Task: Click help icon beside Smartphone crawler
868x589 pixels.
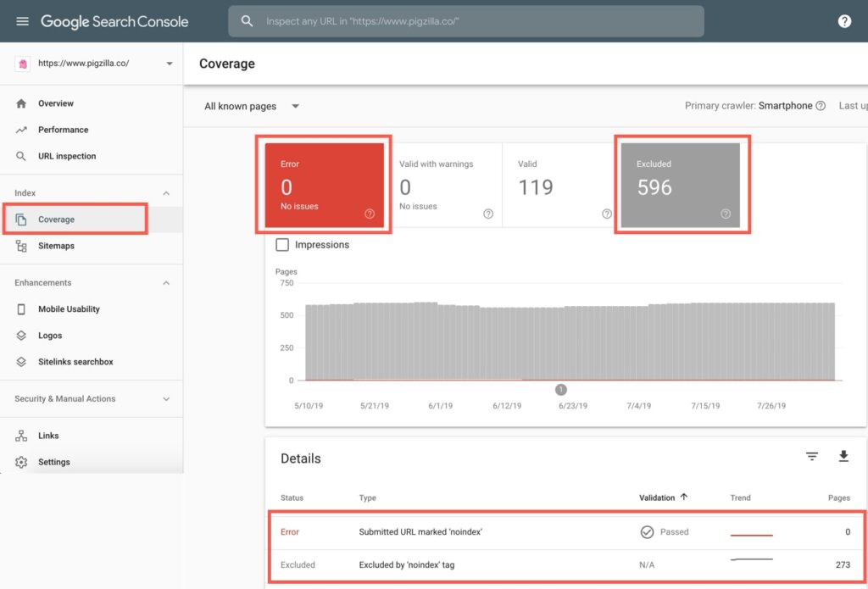Action: click(x=821, y=106)
